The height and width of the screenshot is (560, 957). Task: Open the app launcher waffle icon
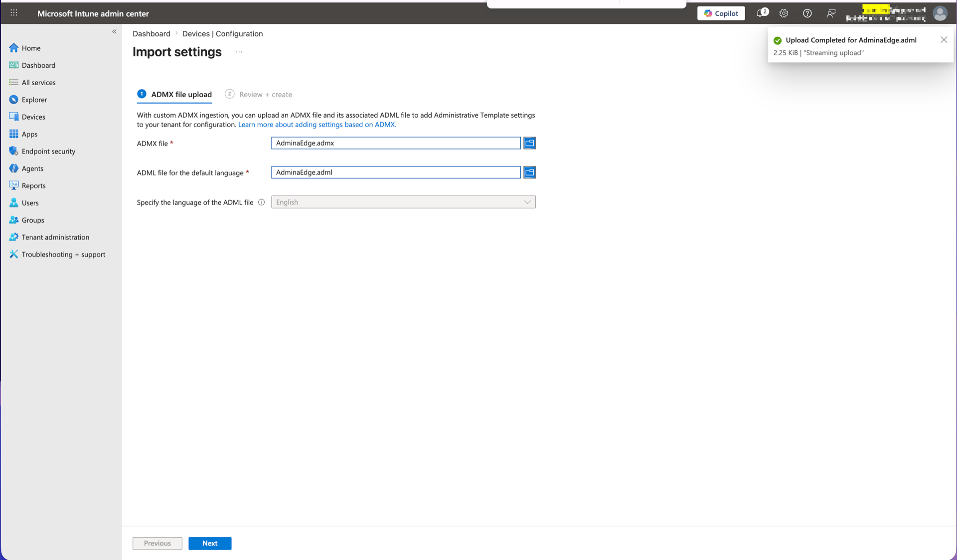coord(14,13)
